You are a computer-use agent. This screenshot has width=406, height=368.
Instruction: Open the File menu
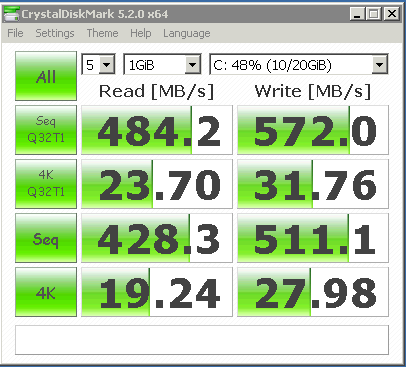pos(15,33)
